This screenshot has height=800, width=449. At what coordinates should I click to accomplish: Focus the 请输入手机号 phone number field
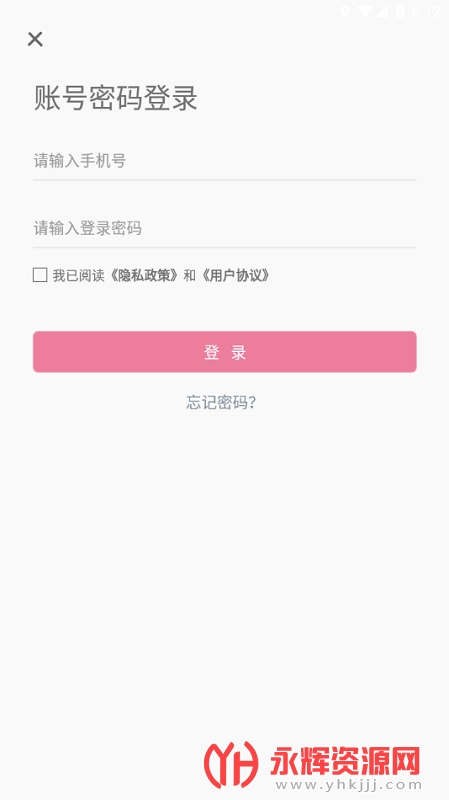[x=224, y=161]
